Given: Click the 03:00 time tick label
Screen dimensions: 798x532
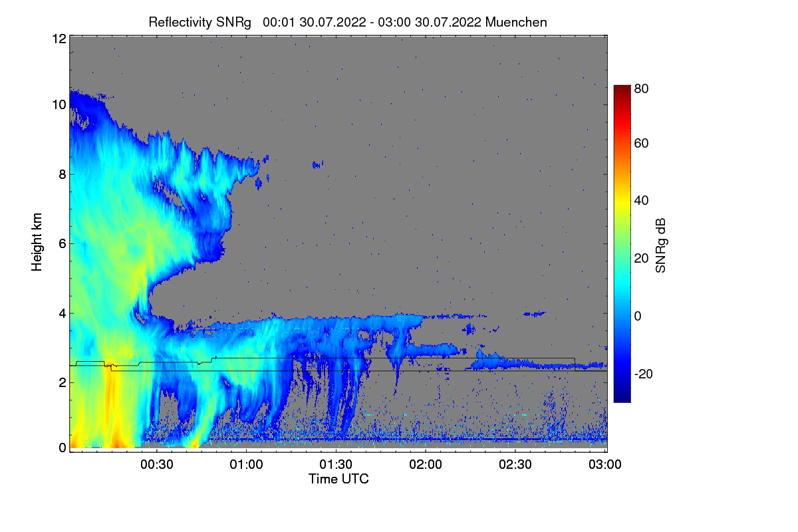Looking at the screenshot, I should [605, 464].
